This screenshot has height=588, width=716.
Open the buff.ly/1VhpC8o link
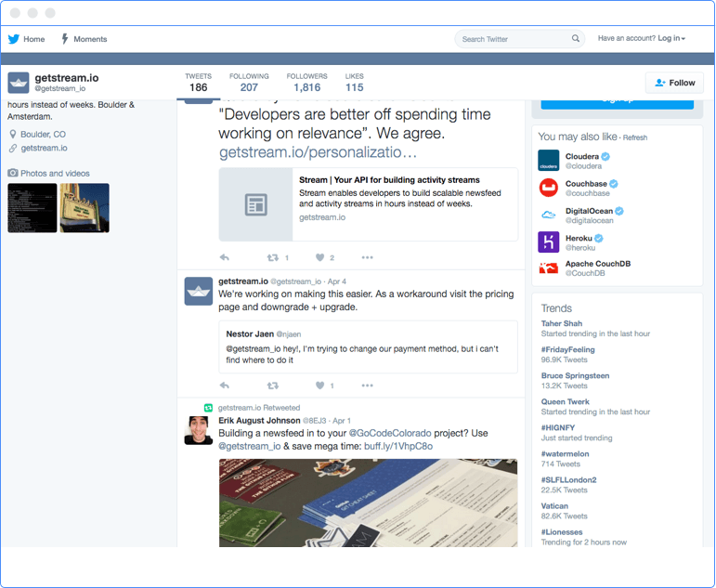(398, 446)
